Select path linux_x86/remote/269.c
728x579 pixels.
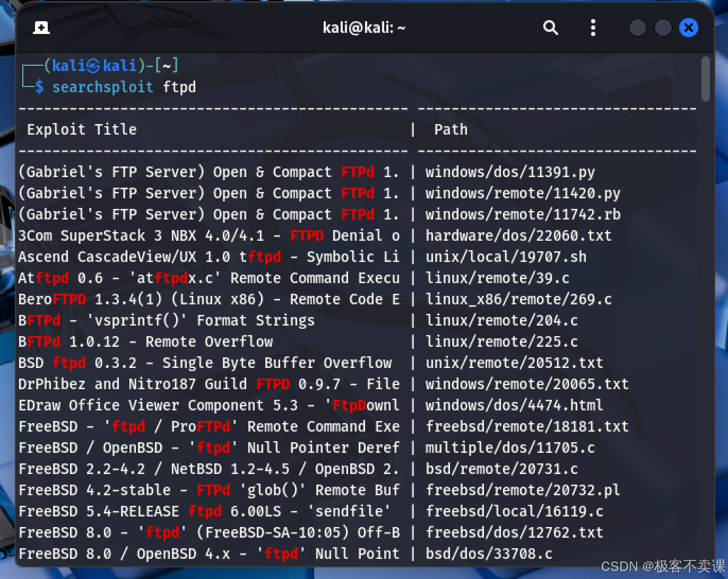pos(518,299)
